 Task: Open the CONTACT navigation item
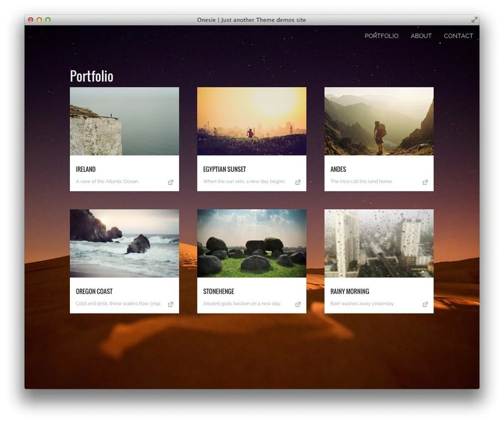[458, 35]
